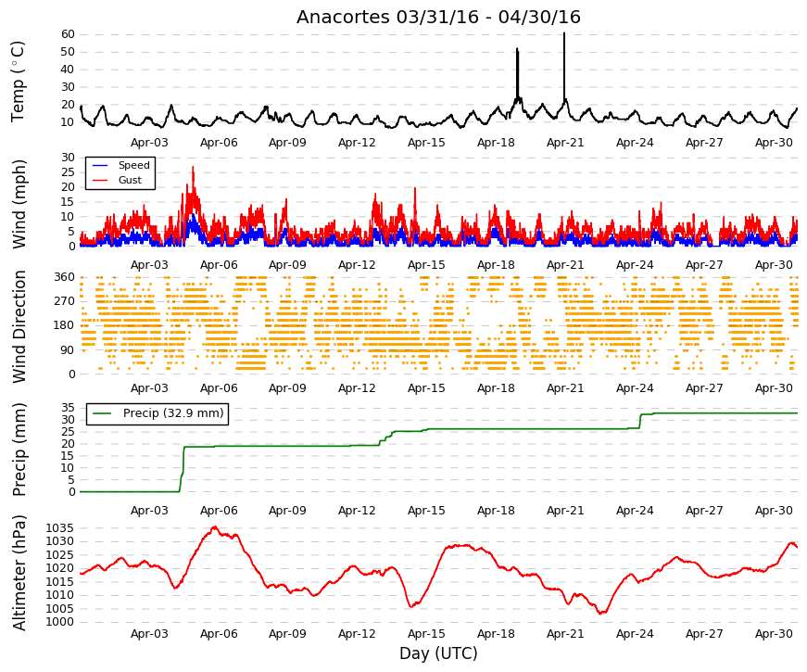This screenshot has width=807, height=672.
Task: Click the altimeter peak near Apr-06
Action: coord(215,527)
